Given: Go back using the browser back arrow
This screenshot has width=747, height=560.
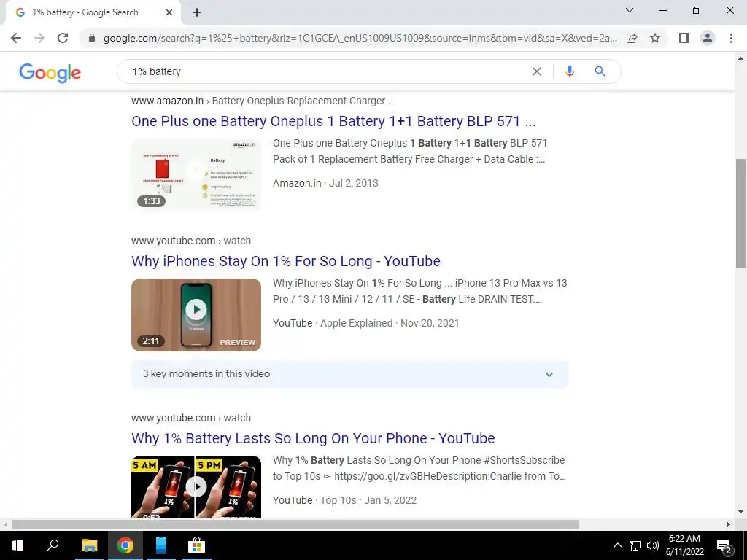Looking at the screenshot, I should pyautogui.click(x=16, y=38).
